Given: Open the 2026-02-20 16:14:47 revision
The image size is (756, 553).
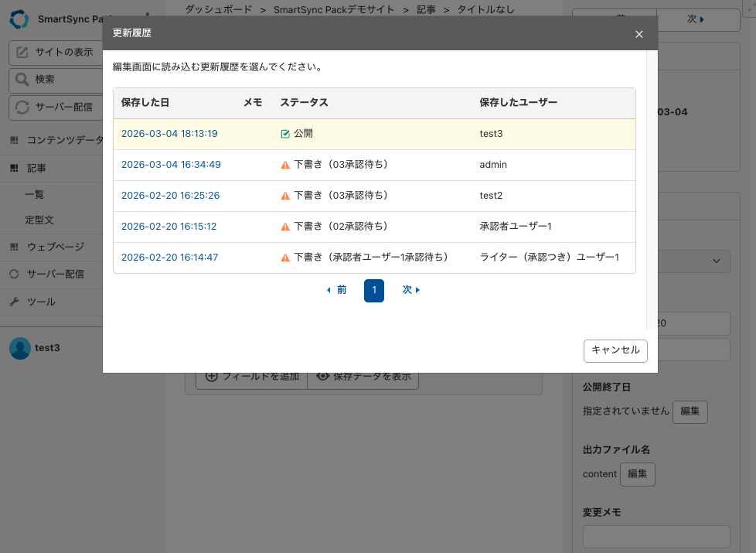Looking at the screenshot, I should click(x=169, y=258).
